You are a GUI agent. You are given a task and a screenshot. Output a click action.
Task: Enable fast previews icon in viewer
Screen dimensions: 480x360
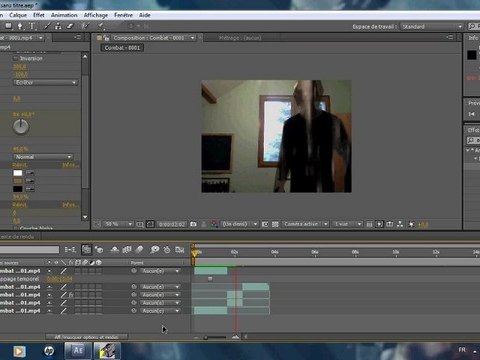click(379, 224)
